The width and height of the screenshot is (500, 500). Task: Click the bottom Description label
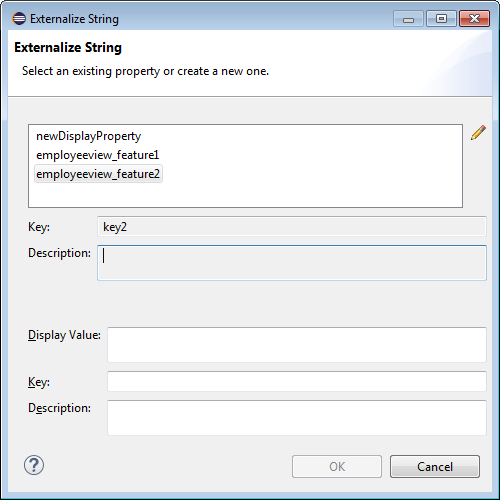[x=59, y=408]
